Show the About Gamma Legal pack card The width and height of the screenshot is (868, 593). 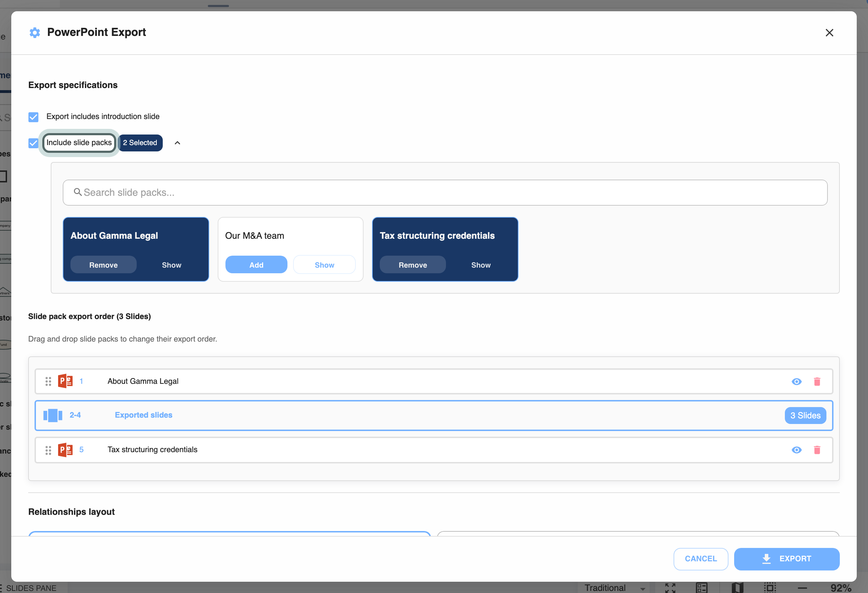(172, 265)
